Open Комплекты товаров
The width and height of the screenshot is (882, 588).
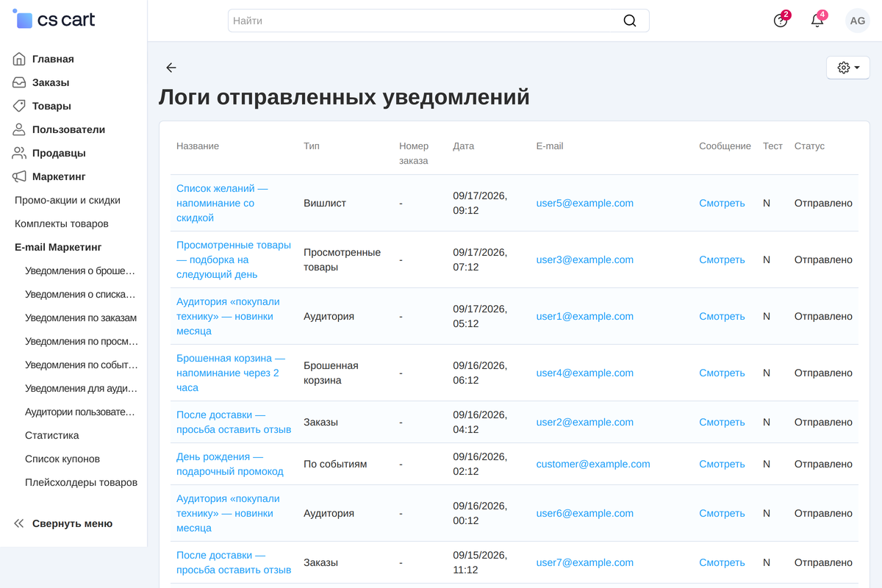coord(62,223)
